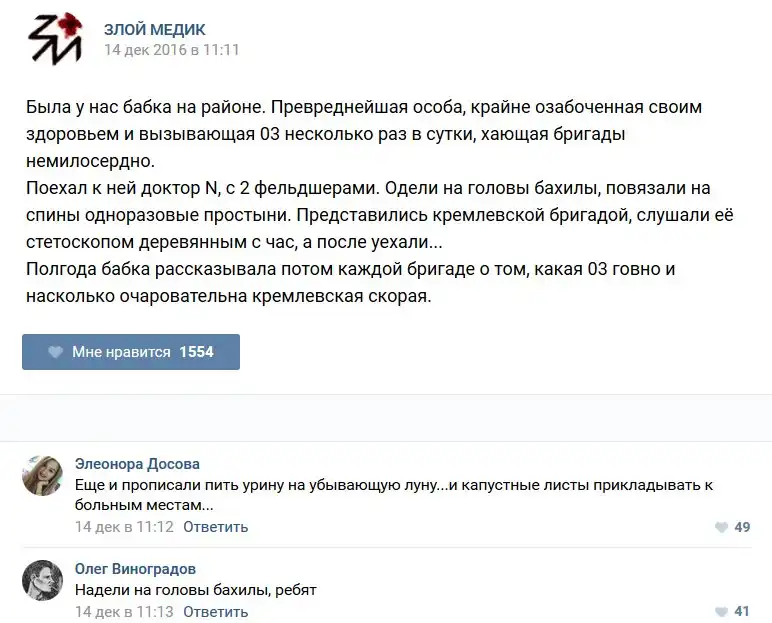This screenshot has height=623, width=772.
Task: Open the comment timestamp 14 дек в 11:12
Action: pos(124,527)
